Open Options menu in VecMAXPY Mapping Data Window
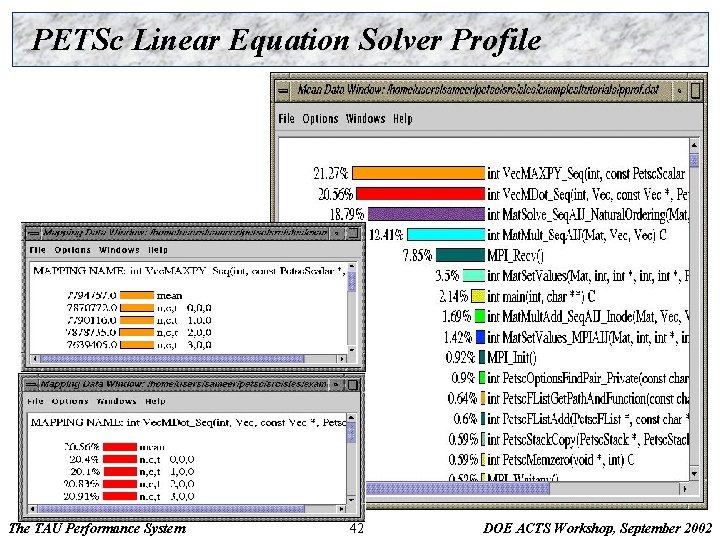 pyautogui.click(x=73, y=250)
